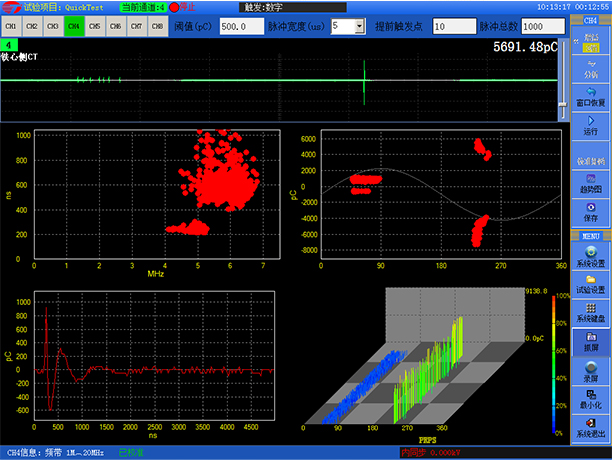This screenshot has height=460, width=612.
Task: Open 试验设置 test settings
Action: (590, 285)
